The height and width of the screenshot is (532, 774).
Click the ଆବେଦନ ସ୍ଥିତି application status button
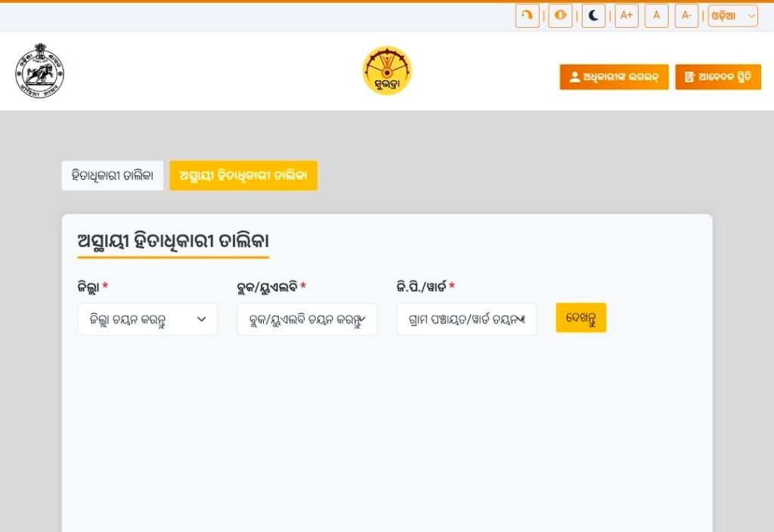[x=717, y=77]
